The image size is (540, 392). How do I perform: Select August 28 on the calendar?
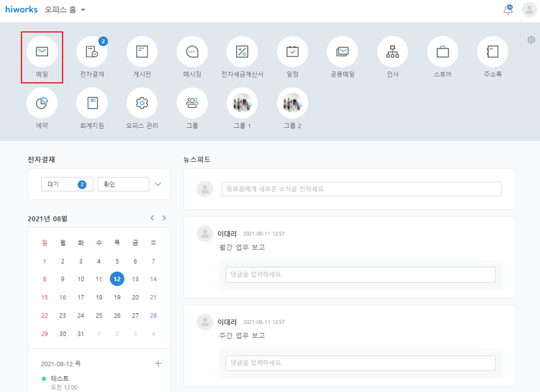click(x=153, y=315)
